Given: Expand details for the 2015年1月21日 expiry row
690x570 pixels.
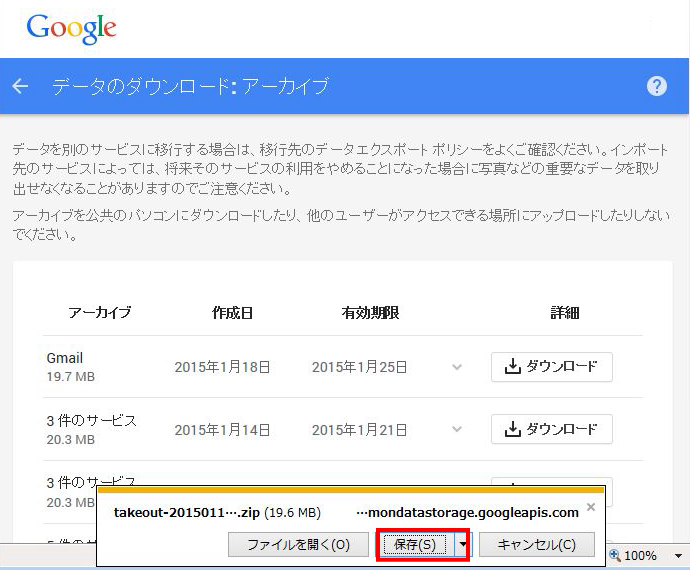Looking at the screenshot, I should 457,429.
